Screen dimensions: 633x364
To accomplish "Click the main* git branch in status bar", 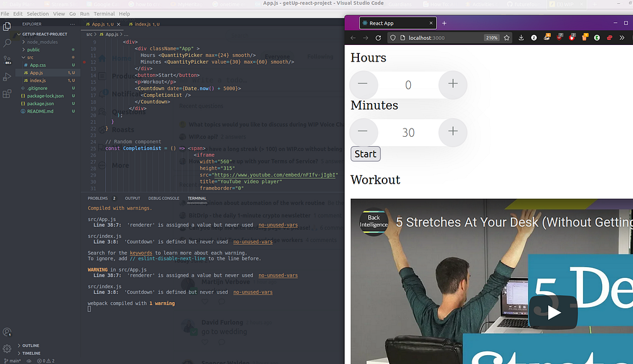I will click(x=13, y=361).
